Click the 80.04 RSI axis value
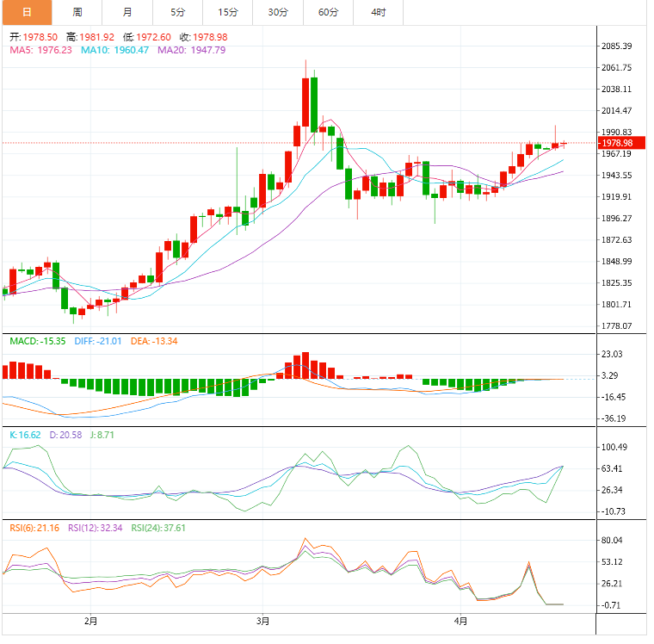This screenshot has height=644, width=654. pos(612,540)
